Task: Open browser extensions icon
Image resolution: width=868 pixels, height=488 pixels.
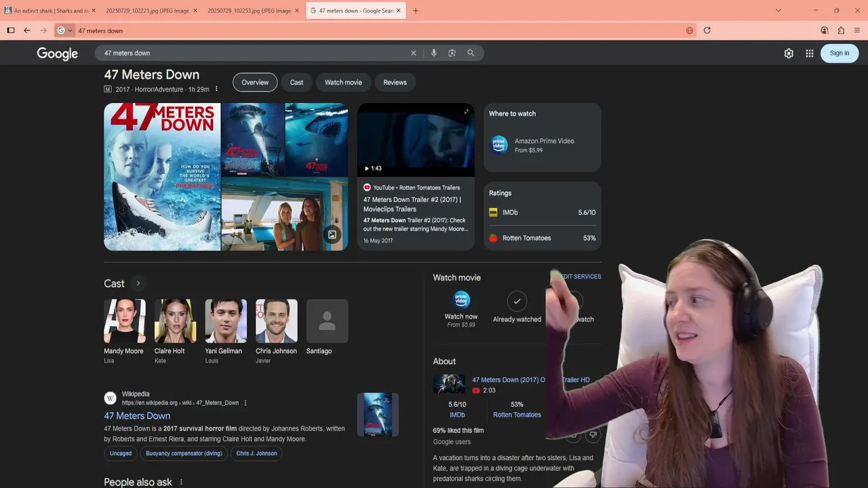Action: (841, 30)
